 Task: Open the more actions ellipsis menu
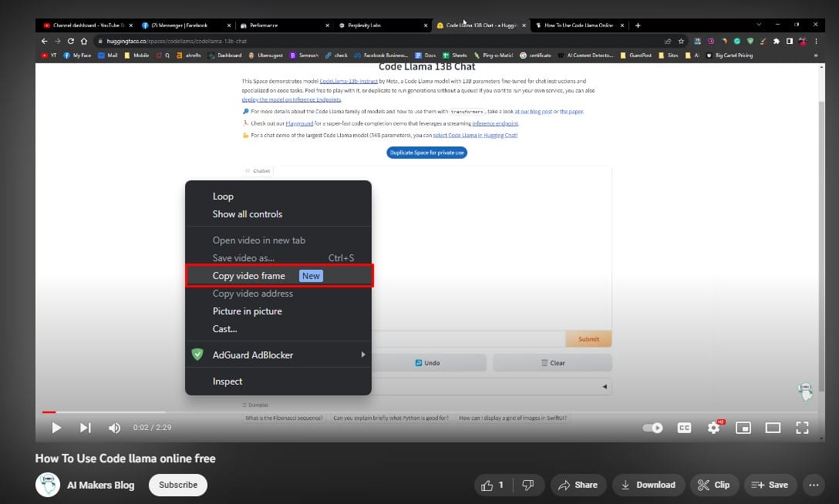pyautogui.click(x=814, y=485)
